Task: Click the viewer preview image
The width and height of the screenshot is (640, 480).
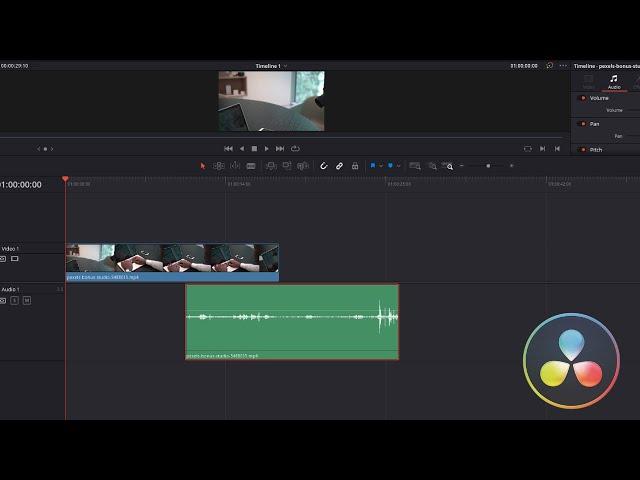Action: pyautogui.click(x=271, y=101)
